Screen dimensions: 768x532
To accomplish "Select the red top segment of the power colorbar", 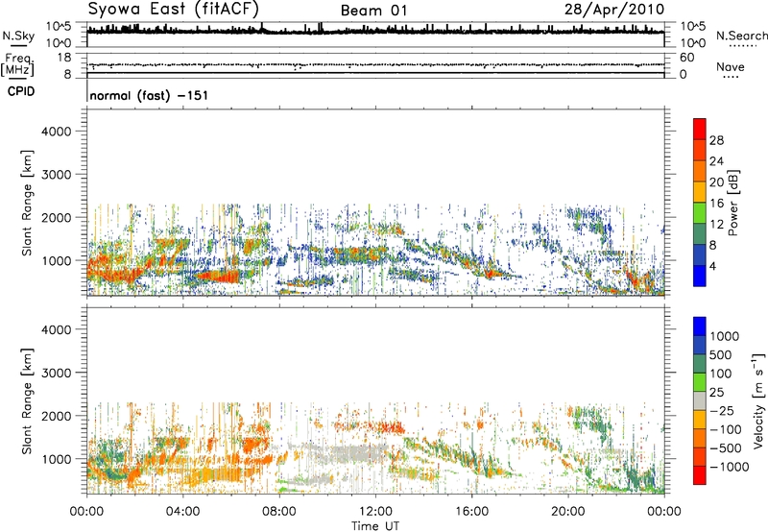I will (x=700, y=129).
